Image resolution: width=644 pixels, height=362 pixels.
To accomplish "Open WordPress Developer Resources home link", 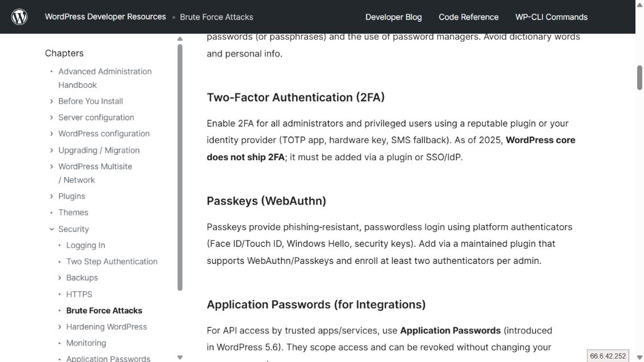I will tap(105, 17).
